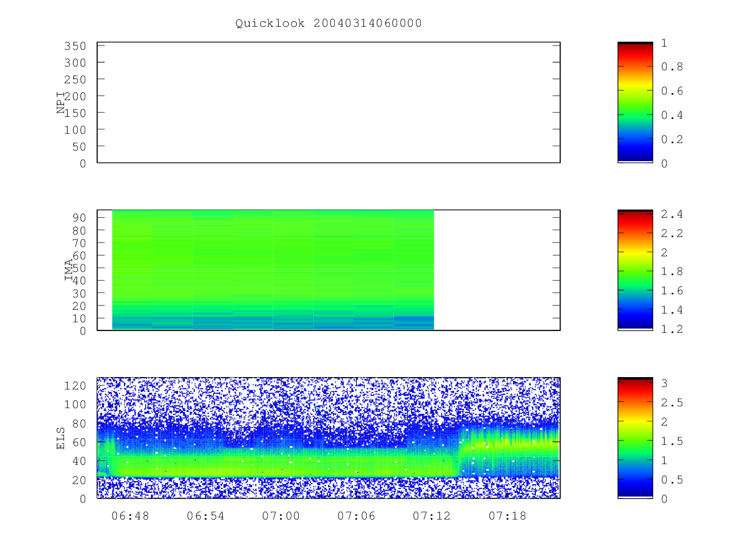Click the 1.5 label on the ELS colorbar
Image resolution: width=747 pixels, height=560 pixels.
[671, 441]
